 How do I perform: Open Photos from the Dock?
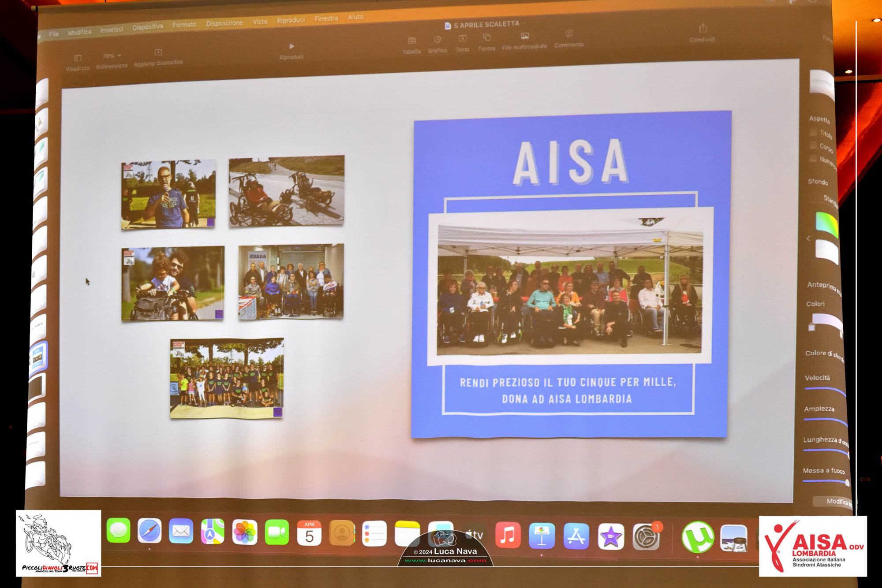pyautogui.click(x=245, y=532)
